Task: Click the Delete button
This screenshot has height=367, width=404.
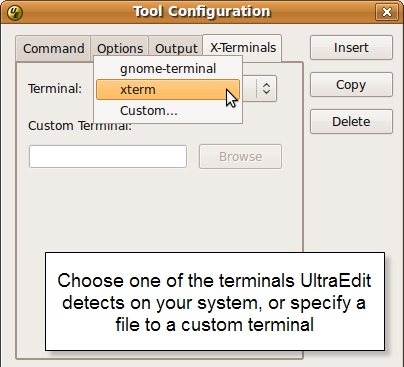Action: [351, 121]
